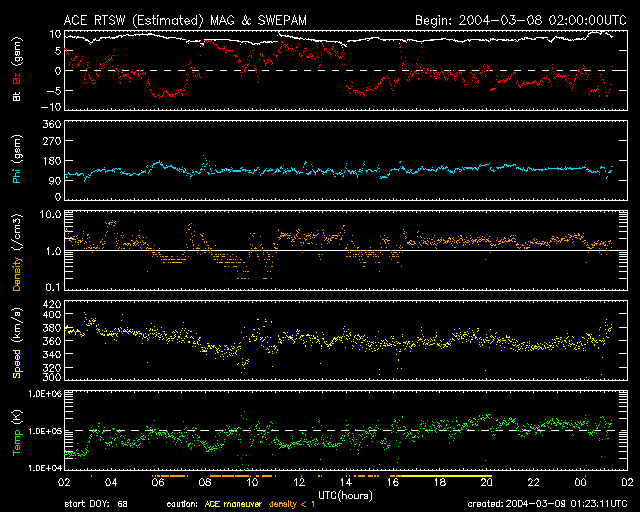Click the orange low-density bar near hour 06

[170, 476]
